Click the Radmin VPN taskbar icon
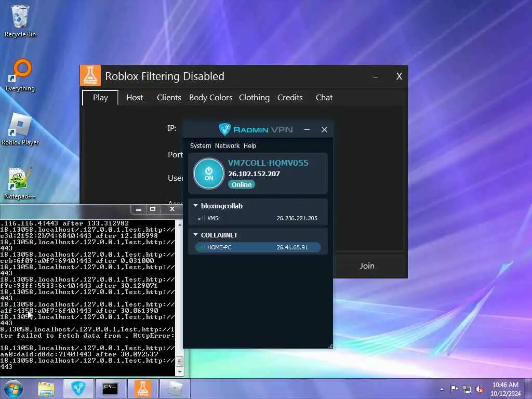Viewport: 532px width, 399px height. point(78,389)
